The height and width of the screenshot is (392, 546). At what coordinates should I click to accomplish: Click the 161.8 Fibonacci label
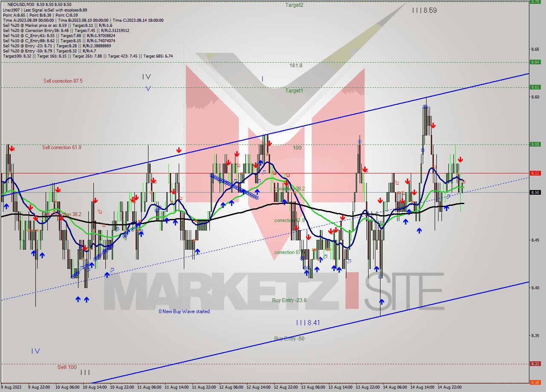[x=296, y=66]
